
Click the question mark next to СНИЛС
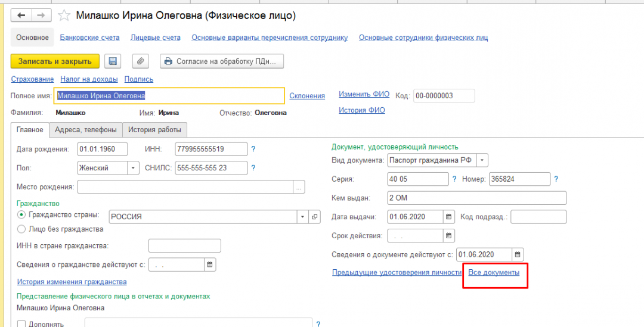(253, 168)
